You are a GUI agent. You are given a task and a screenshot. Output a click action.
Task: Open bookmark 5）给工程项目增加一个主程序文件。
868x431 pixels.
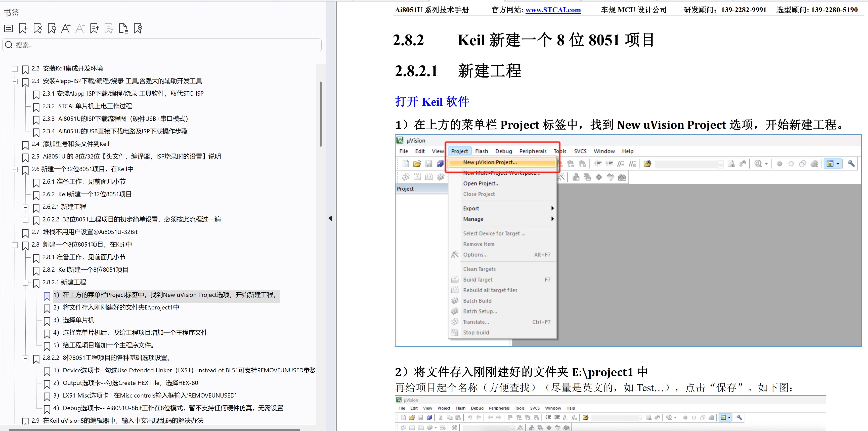pyautogui.click(x=104, y=345)
